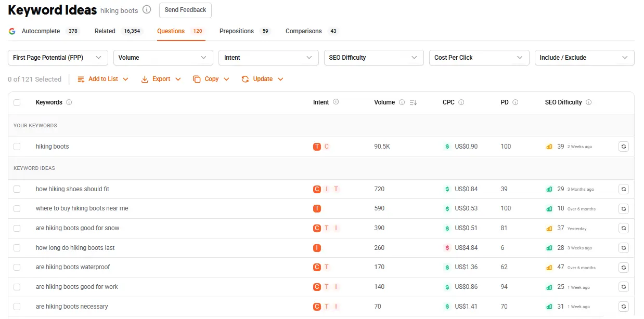Switch to the Related tab

(x=118, y=31)
